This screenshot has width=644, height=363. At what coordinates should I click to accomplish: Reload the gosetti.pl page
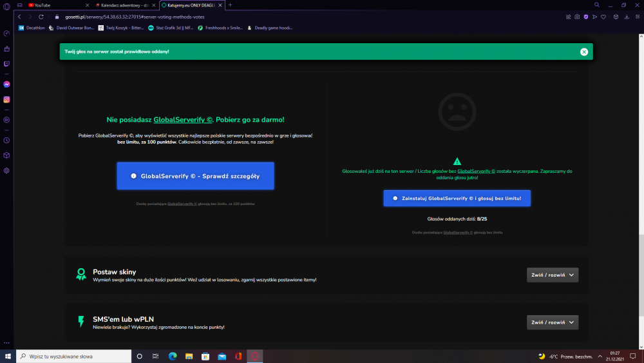pyautogui.click(x=41, y=17)
